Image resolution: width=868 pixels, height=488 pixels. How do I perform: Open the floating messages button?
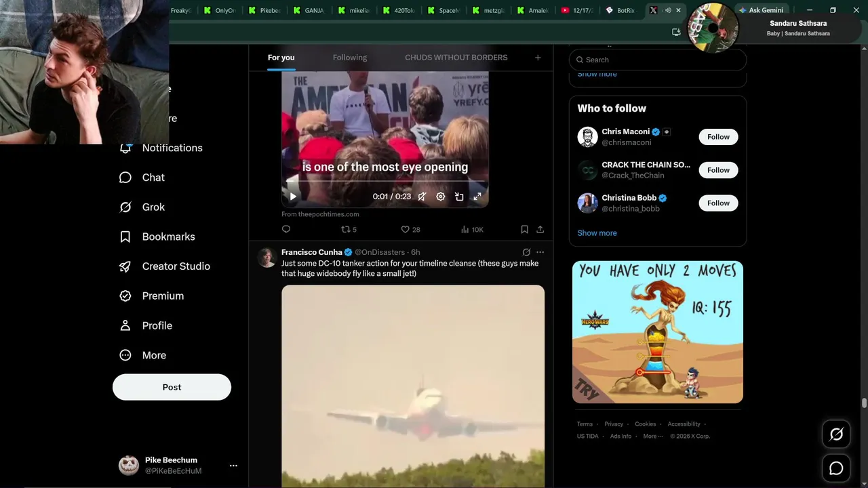[836, 468]
